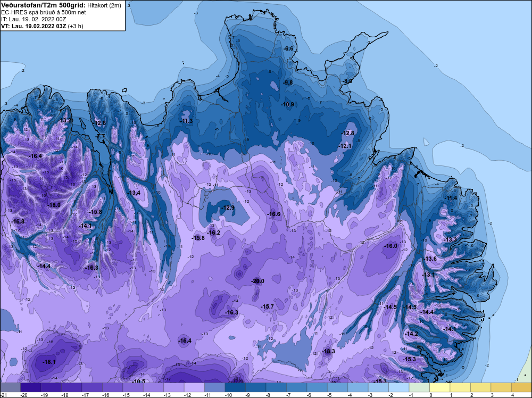Select the darkest purple legend swatch labeled -20
Image resolution: width=532 pixels, height=398 pixels.
(30, 387)
